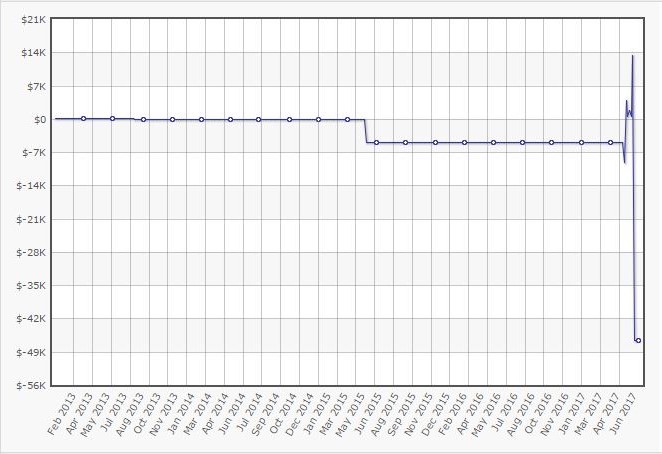The width and height of the screenshot is (662, 454).
Task: Click the Jul 2013 x-axis label
Action: point(115,414)
